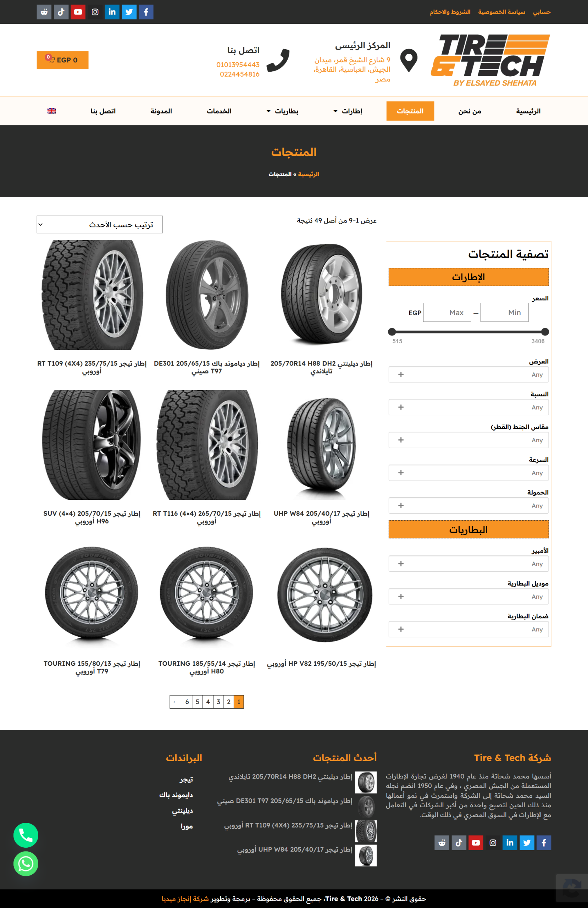Click the price slider handle near 3406
This screenshot has width=588, height=908.
coord(545,332)
